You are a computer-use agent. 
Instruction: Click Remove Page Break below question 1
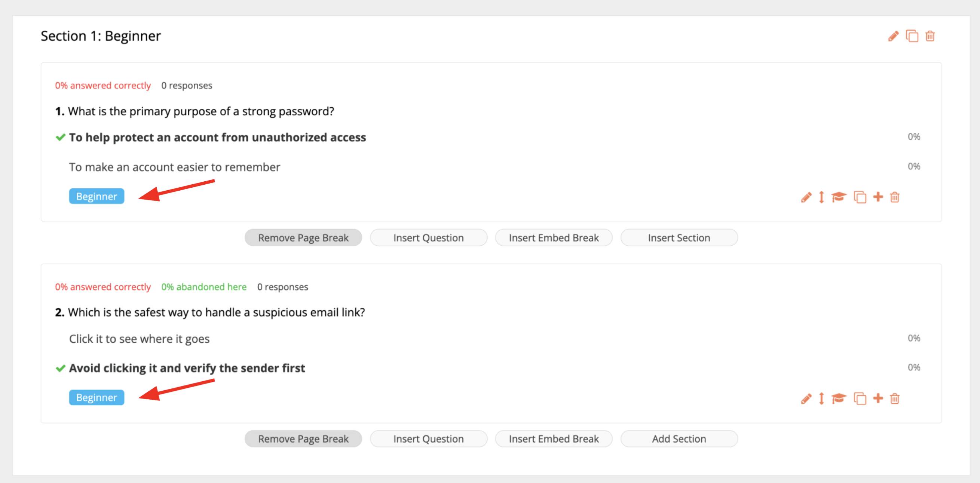coord(303,238)
